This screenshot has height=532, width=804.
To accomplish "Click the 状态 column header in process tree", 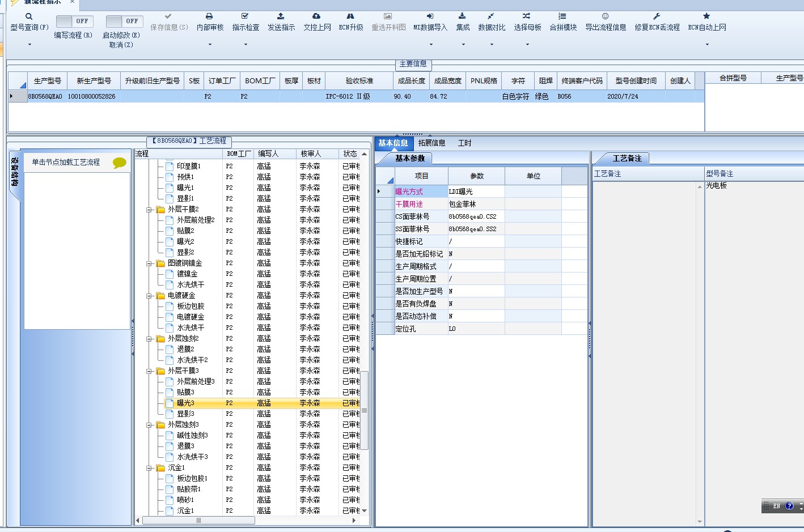I will (x=350, y=154).
